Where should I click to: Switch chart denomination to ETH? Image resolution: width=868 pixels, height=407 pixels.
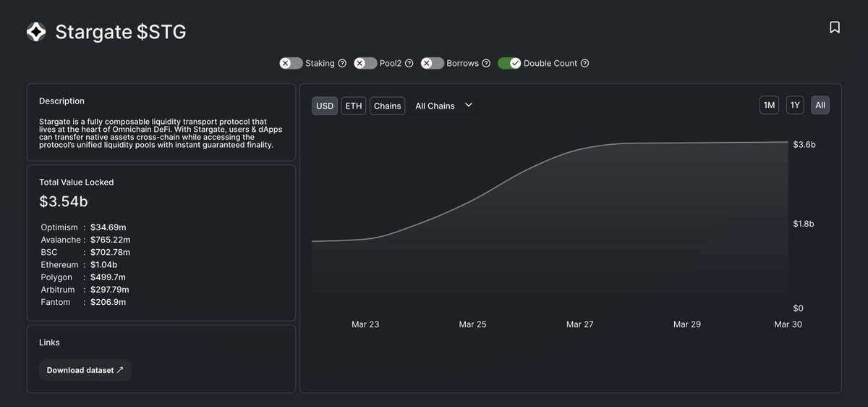354,106
